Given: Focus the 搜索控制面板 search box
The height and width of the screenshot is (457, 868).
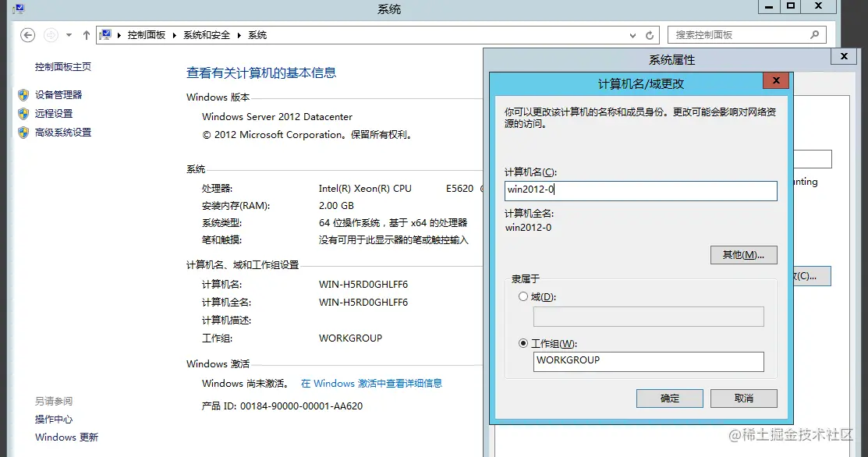Looking at the screenshot, I should click(x=747, y=35).
